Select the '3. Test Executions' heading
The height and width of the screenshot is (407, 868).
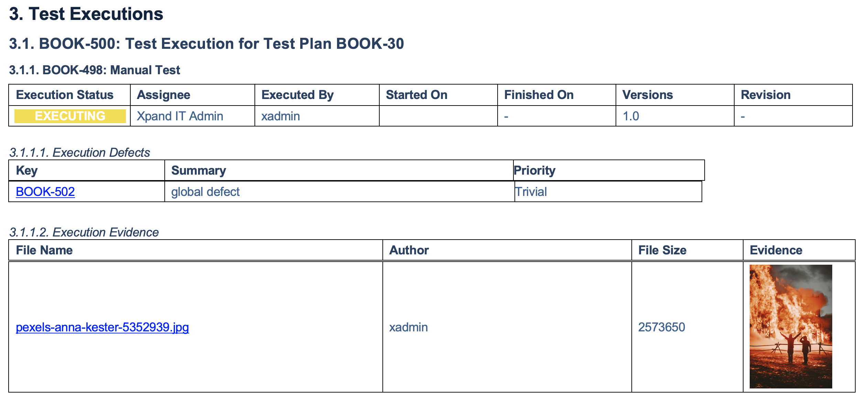pos(86,14)
